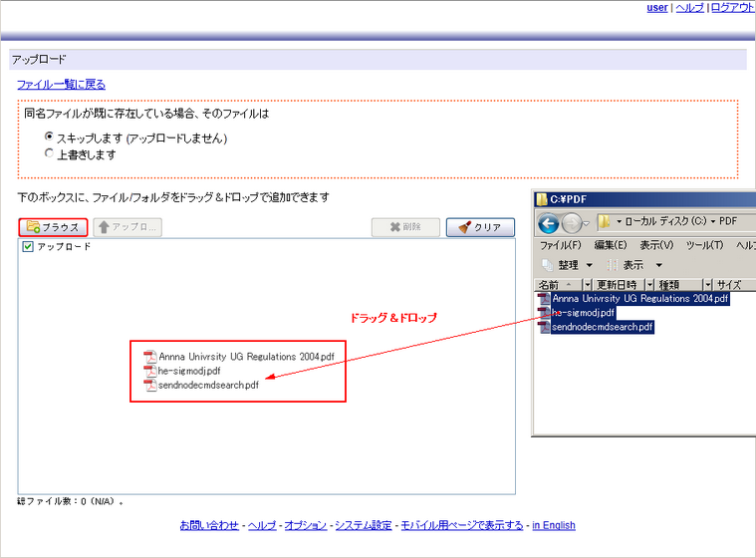
Task: Click folder icon in Explorer address bar
Action: coord(605,220)
